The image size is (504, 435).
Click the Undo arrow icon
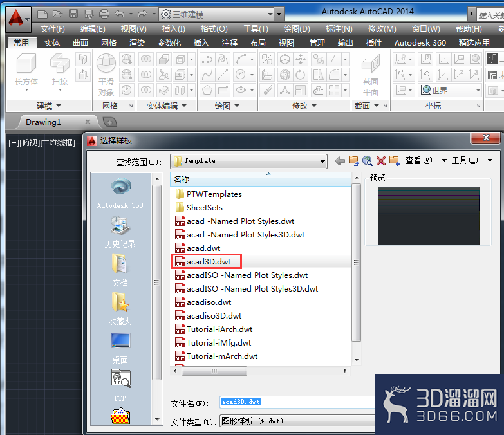pos(120,14)
